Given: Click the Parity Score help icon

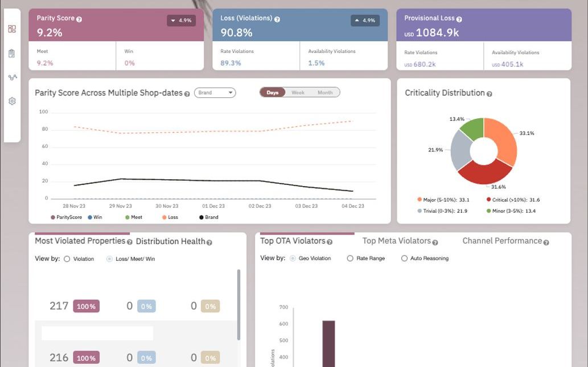Looking at the screenshot, I should 79,19.
